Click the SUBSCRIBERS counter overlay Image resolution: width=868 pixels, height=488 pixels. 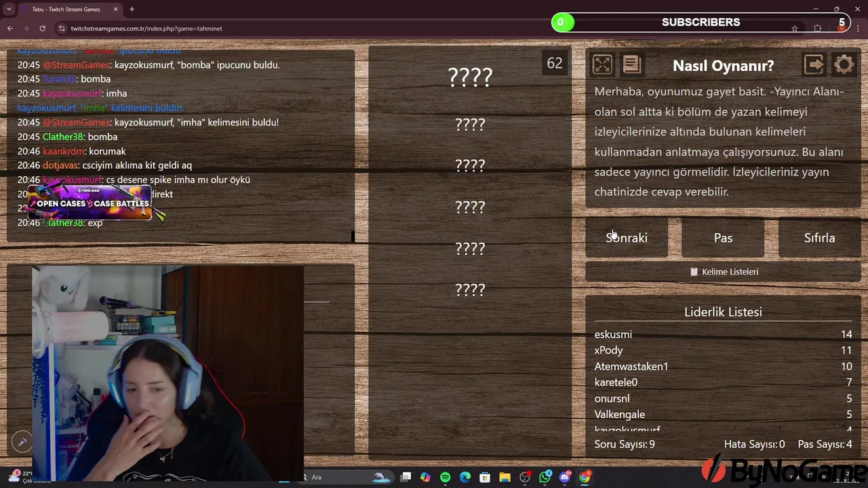coord(701,22)
